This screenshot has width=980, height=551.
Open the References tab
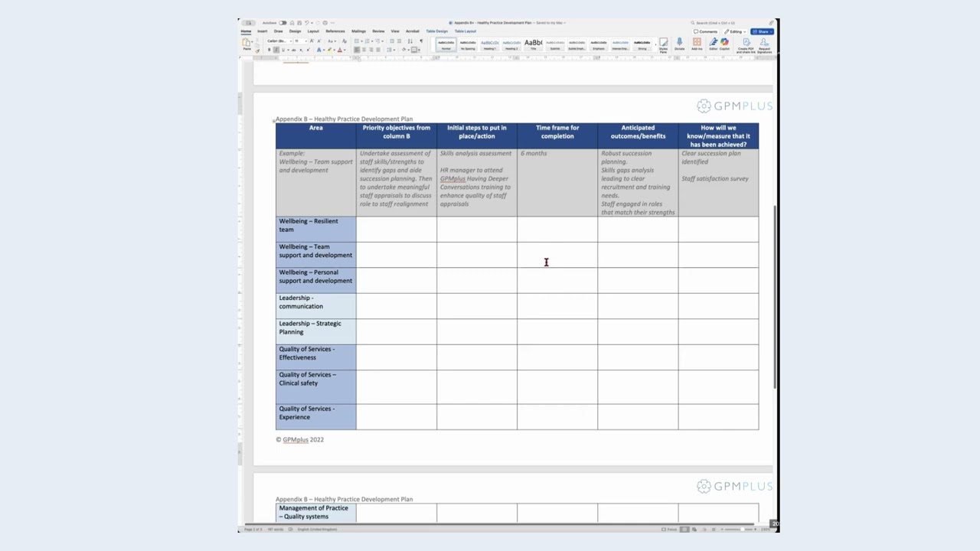[x=335, y=31]
